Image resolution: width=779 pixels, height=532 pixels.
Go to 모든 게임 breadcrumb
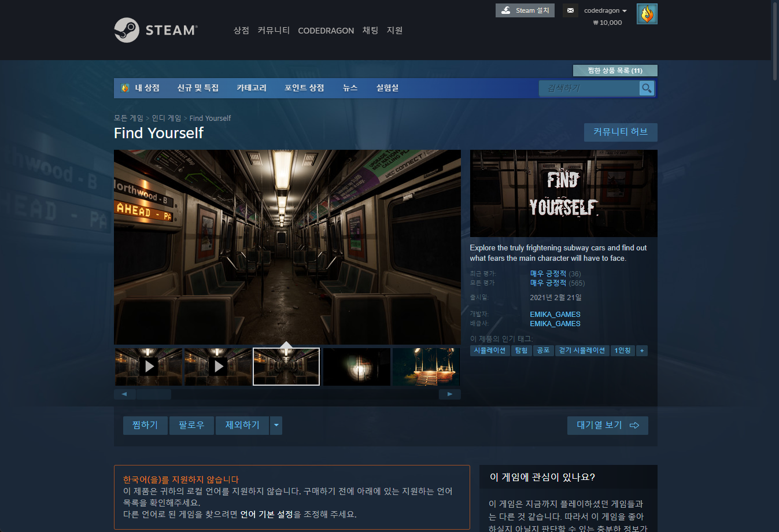(x=128, y=118)
